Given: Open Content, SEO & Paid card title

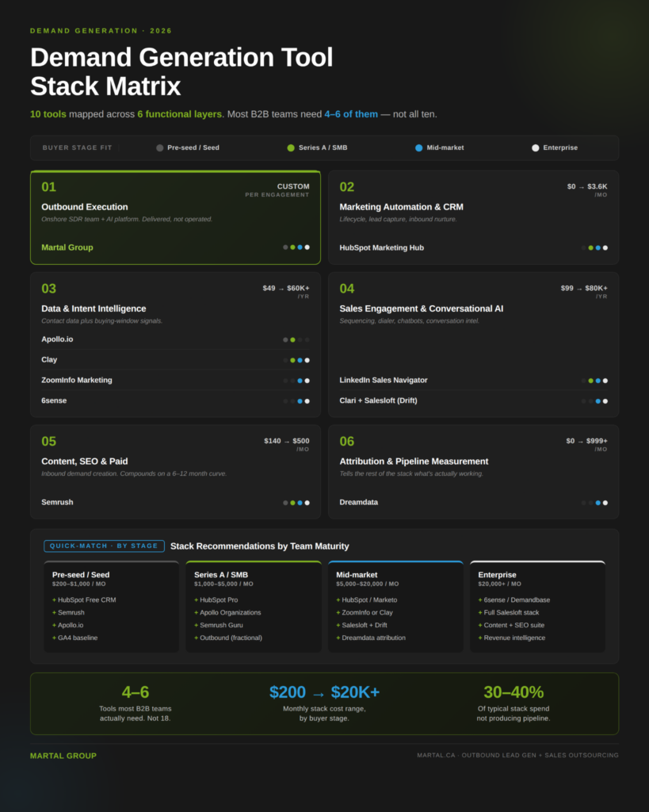Looking at the screenshot, I should click(84, 462).
